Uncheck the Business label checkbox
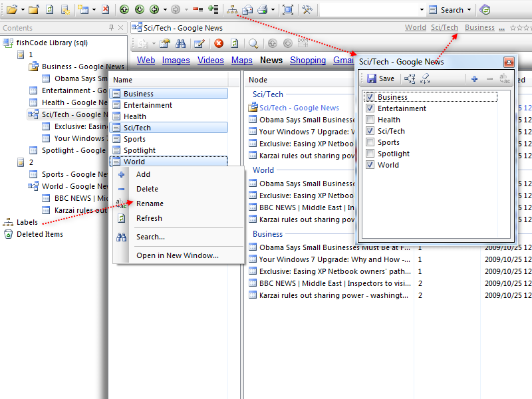 click(x=370, y=97)
